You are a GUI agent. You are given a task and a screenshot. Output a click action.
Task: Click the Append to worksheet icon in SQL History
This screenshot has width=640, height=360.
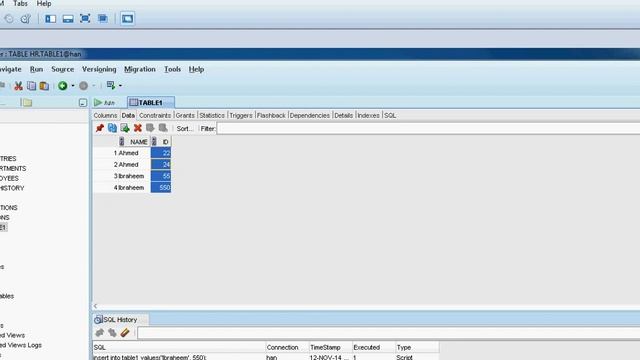click(x=100, y=333)
